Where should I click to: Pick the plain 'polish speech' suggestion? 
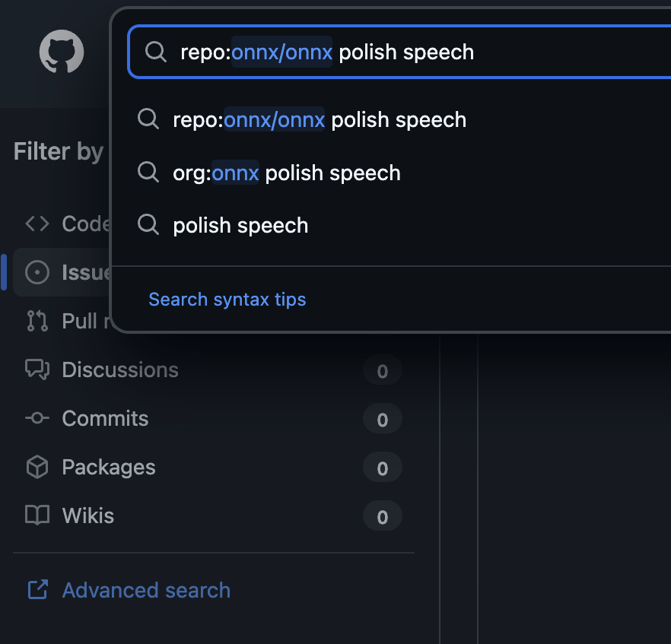tap(240, 225)
